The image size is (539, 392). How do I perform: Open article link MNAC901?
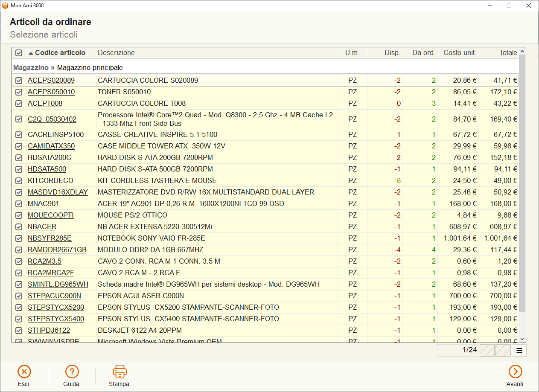(x=44, y=203)
